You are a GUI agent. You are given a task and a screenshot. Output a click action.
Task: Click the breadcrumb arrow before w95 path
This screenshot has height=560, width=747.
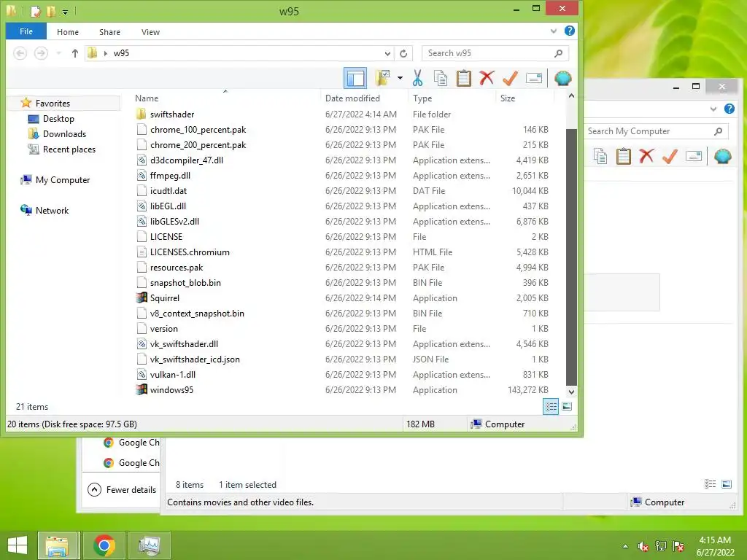click(106, 53)
